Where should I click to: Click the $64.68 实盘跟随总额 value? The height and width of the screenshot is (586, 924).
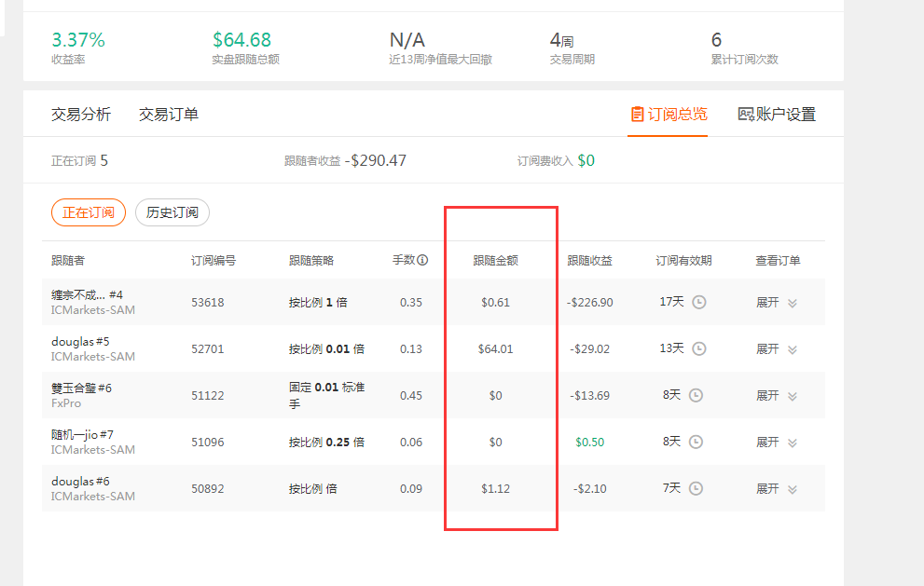(241, 40)
